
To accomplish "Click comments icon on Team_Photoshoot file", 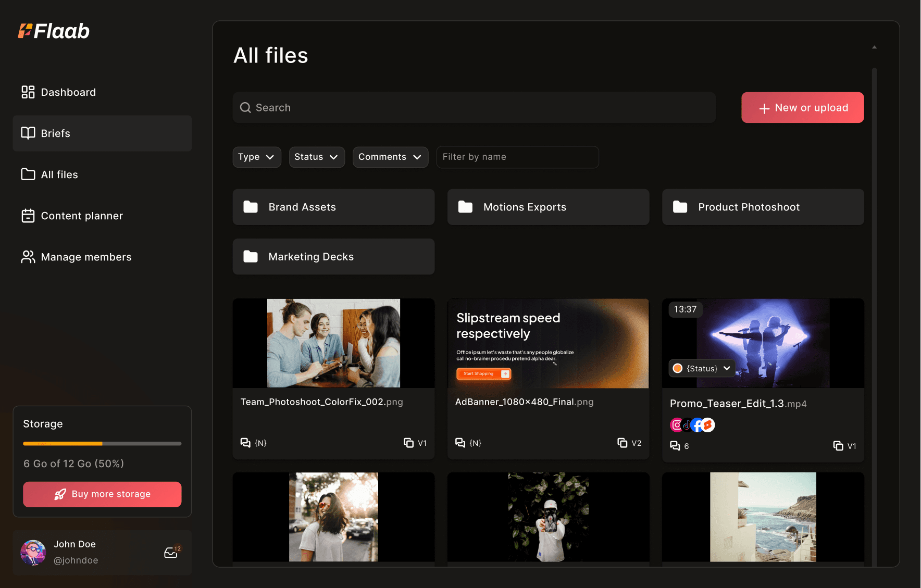I will [x=245, y=443].
